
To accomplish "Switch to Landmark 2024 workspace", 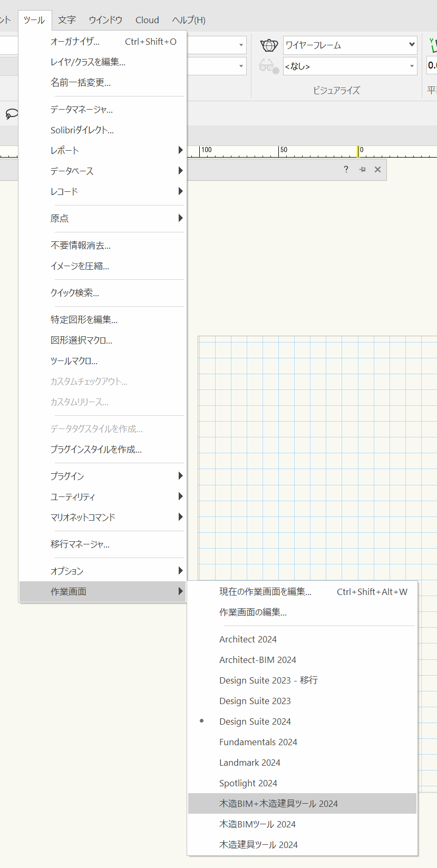I will (302, 763).
